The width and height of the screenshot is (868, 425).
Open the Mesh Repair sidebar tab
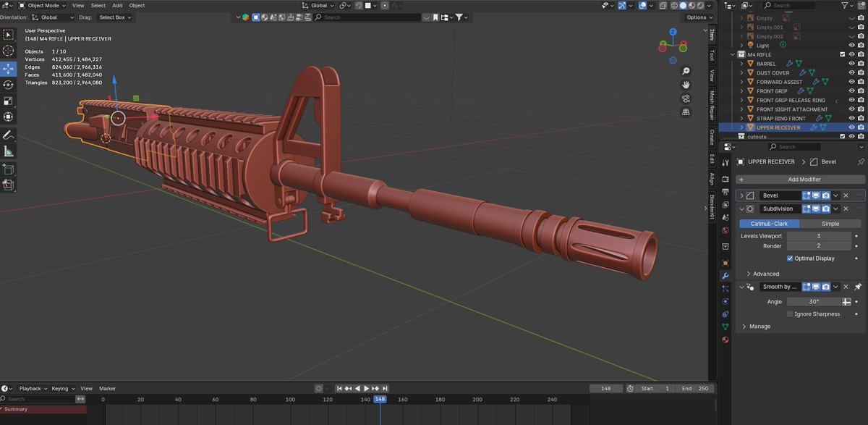point(712,105)
